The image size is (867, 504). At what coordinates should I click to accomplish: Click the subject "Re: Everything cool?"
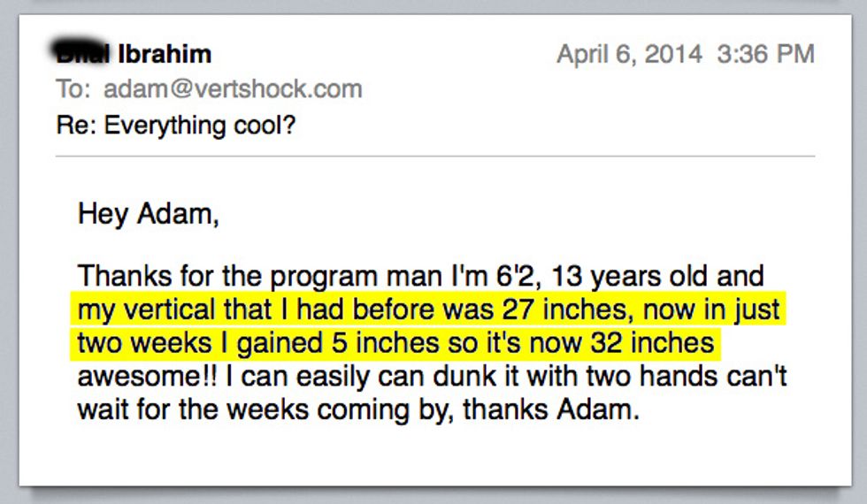pyautogui.click(x=174, y=126)
